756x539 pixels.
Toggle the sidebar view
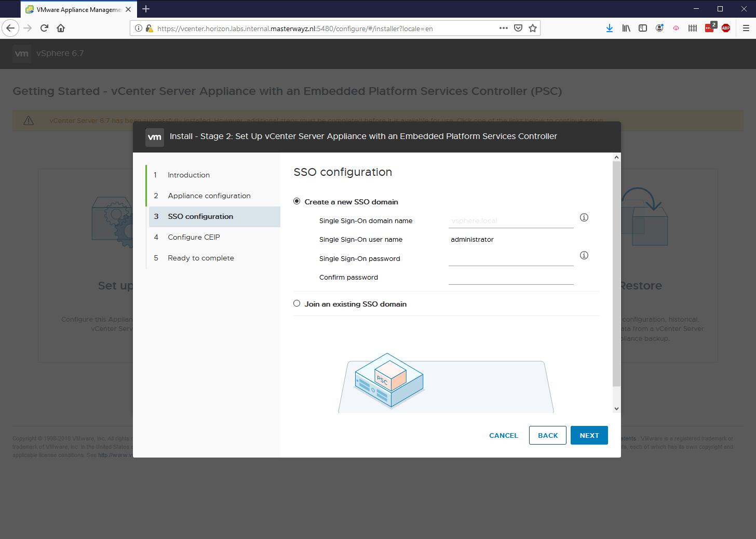pos(643,28)
